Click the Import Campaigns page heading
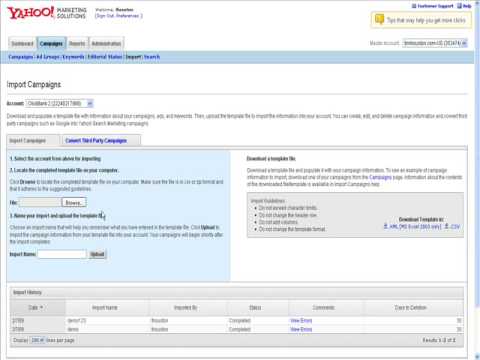This screenshot has width=480, height=360. tap(34, 84)
